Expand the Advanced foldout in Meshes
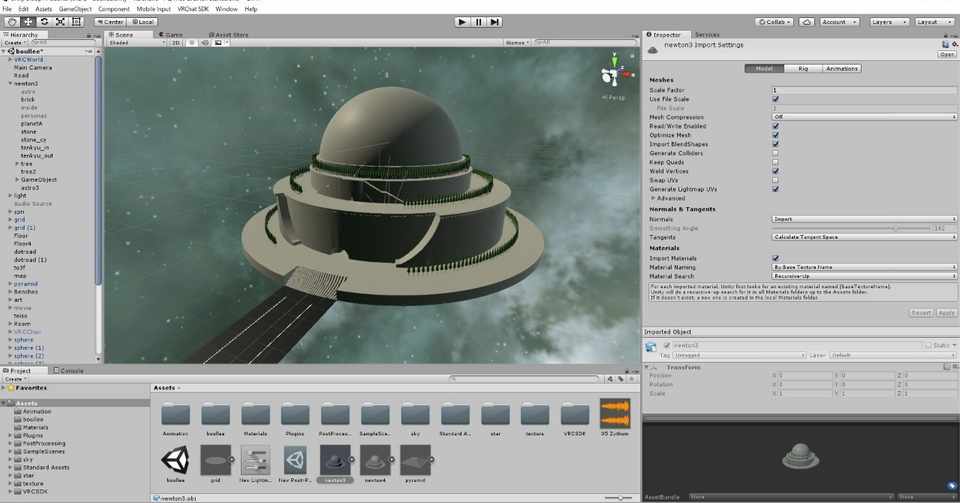The width and height of the screenshot is (960, 503). pyautogui.click(x=653, y=198)
